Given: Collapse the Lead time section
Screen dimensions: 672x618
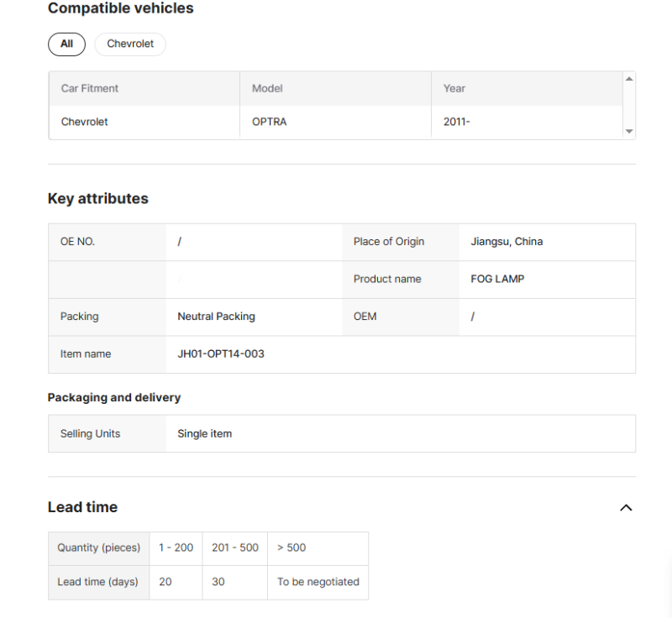Looking at the screenshot, I should click(x=625, y=508).
